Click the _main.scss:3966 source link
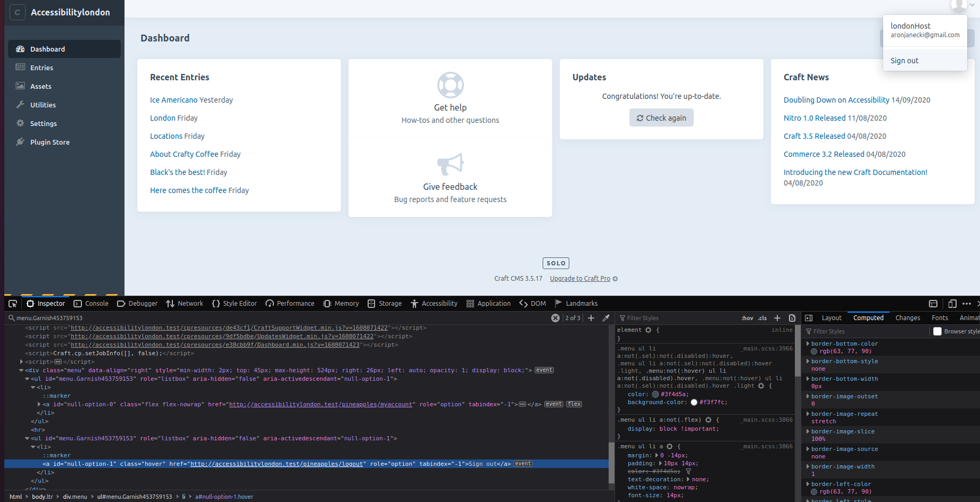Screen dimensions: 980x502 (766, 349)
